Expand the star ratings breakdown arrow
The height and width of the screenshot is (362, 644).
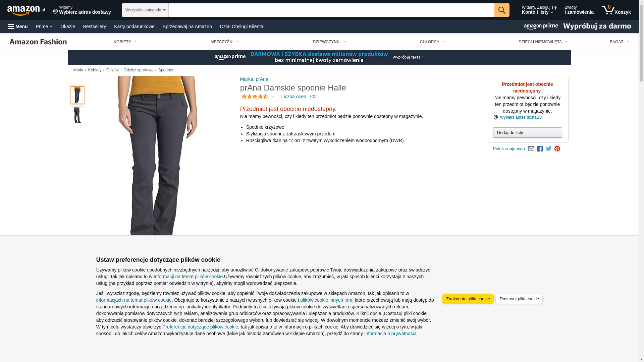(x=272, y=97)
